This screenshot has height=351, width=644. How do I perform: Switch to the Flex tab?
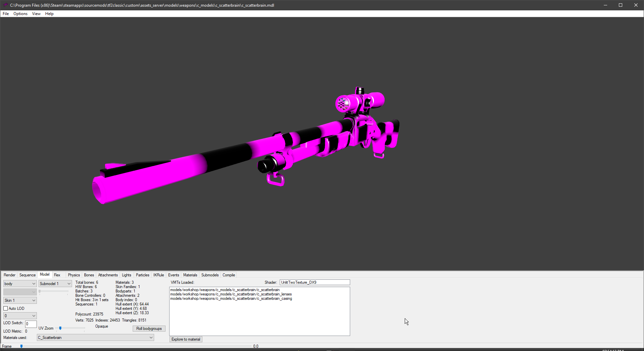[57, 275]
